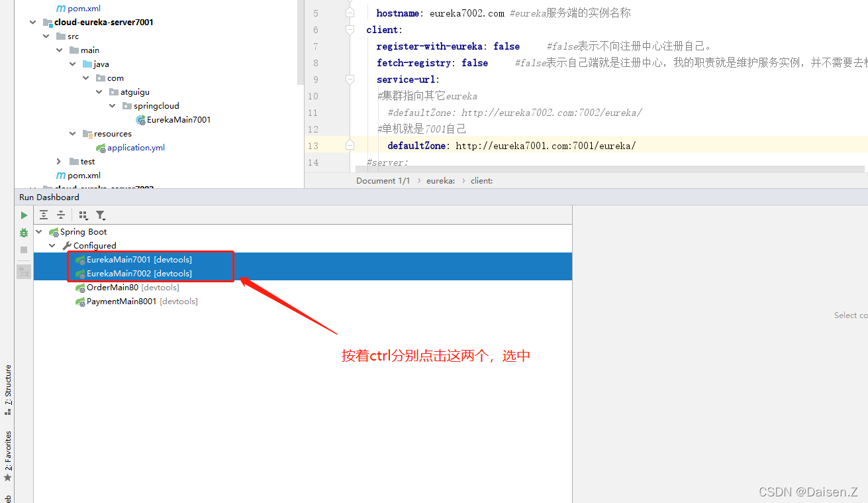This screenshot has width=868, height=503.
Task: Collapse the atguigu package
Action: coord(99,92)
